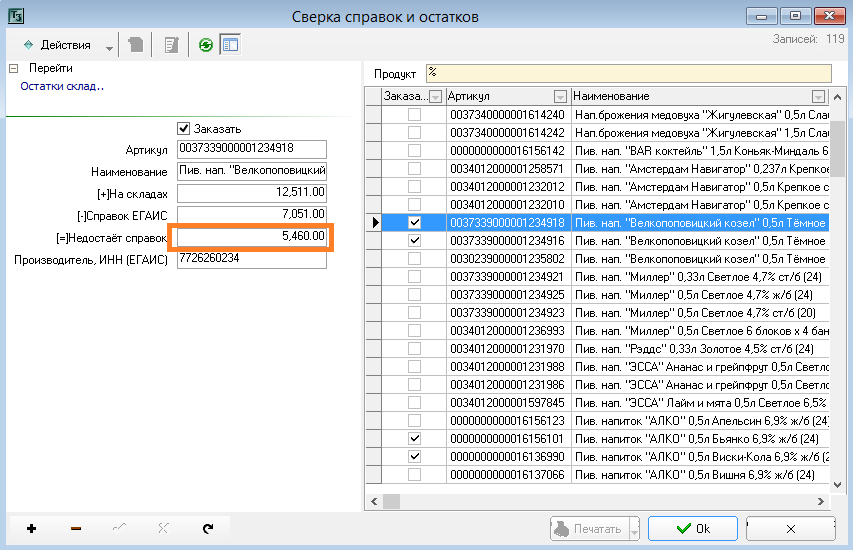Click the grey document toolbar icon
The image size is (853, 550).
click(x=135, y=45)
